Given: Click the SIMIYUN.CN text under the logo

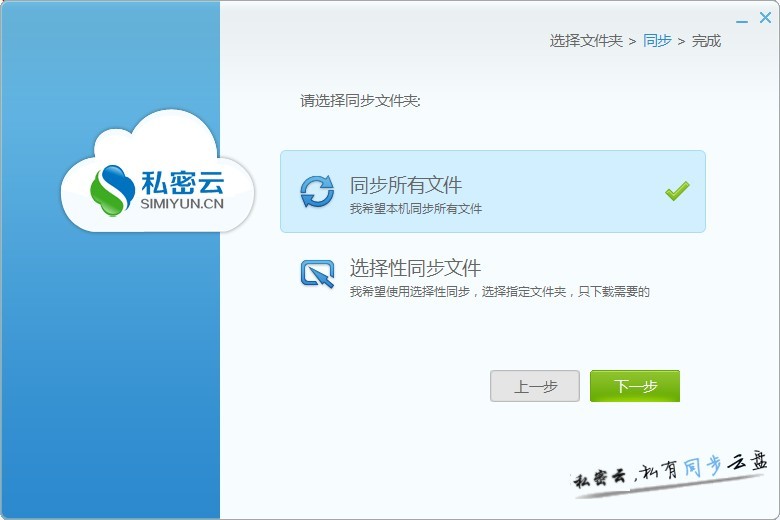Looking at the screenshot, I should tap(183, 204).
